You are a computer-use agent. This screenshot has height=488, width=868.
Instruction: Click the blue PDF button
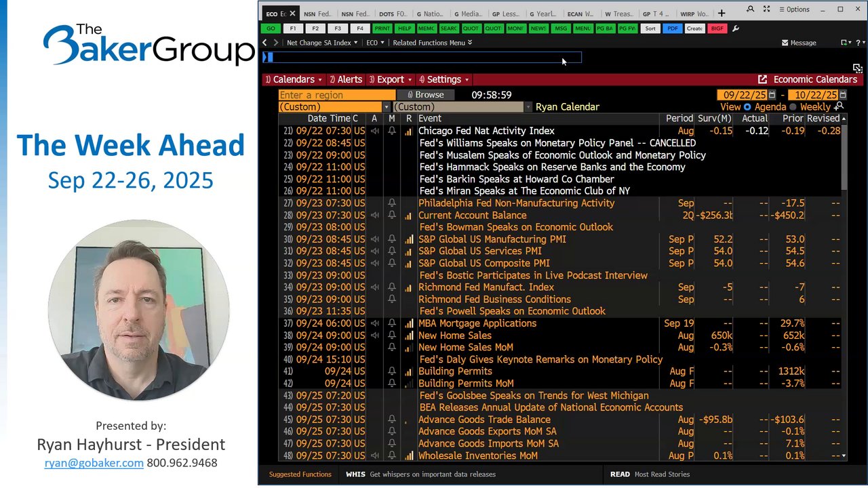click(x=672, y=28)
